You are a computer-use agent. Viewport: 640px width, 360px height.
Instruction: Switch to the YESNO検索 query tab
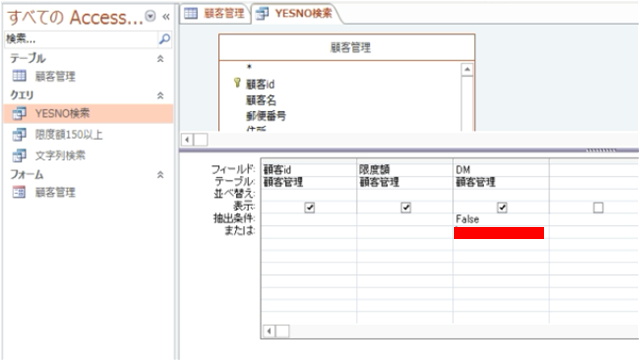coord(295,13)
